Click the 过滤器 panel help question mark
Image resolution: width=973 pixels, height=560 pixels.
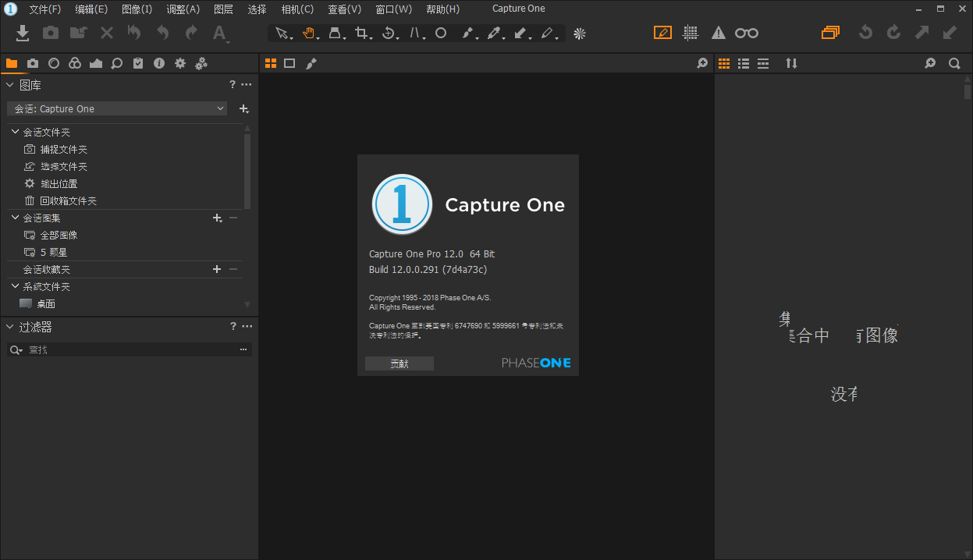[x=233, y=327]
